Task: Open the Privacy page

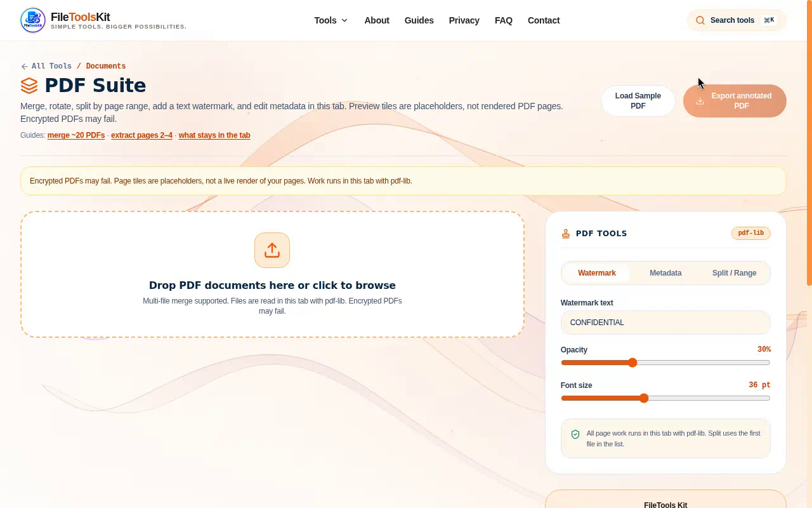Action: (x=464, y=20)
